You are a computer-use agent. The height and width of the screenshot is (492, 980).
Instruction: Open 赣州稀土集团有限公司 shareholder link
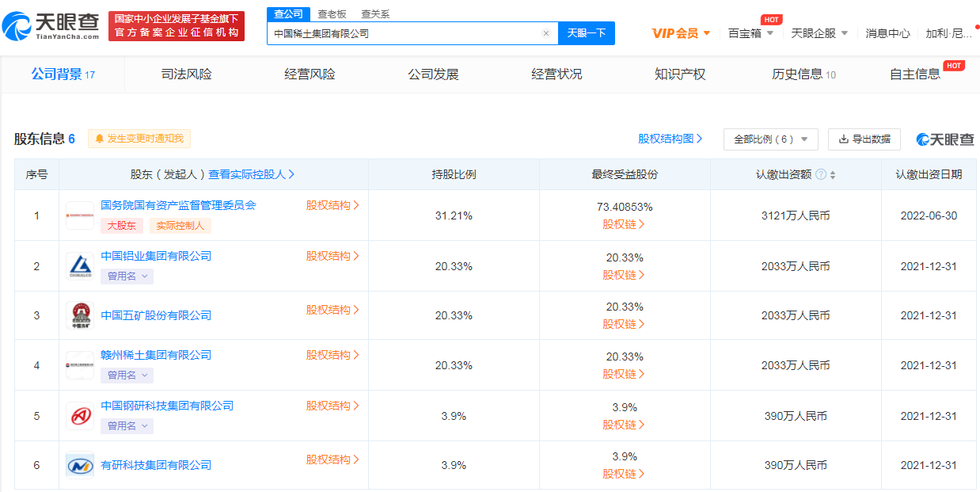coord(156,355)
